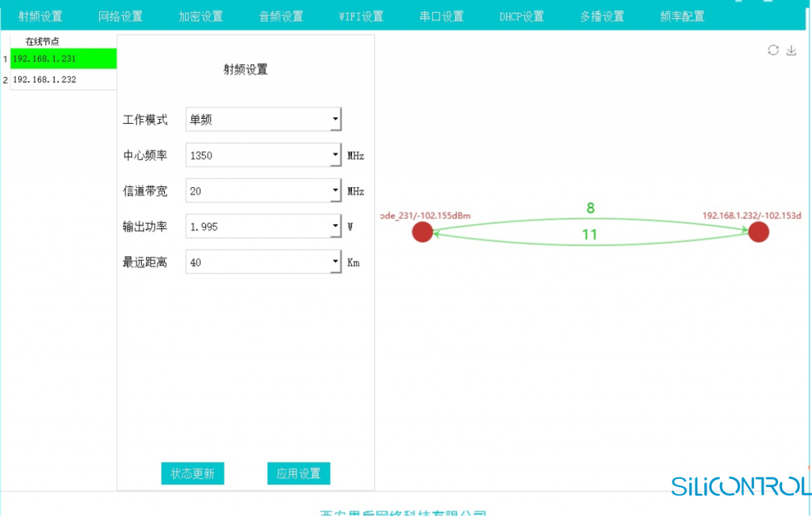Click the 应用设置 button

(299, 473)
